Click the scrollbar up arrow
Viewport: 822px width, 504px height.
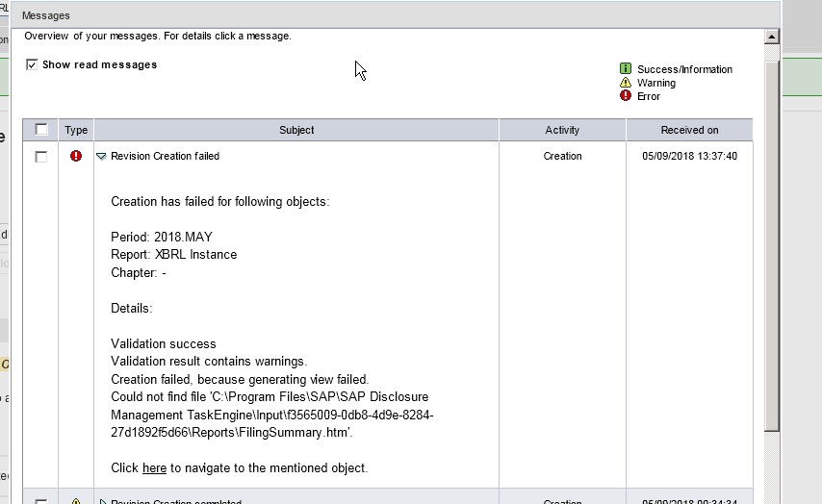(772, 37)
